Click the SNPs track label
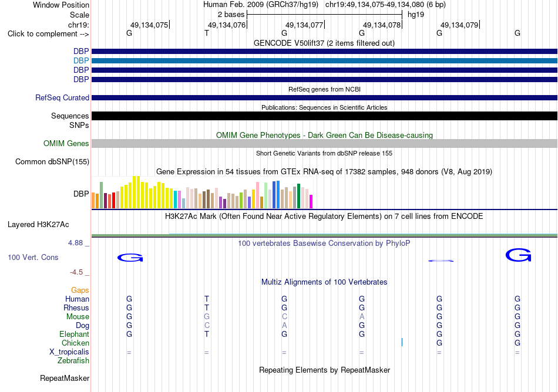Viewport: 558px width, 392px height. [79, 125]
